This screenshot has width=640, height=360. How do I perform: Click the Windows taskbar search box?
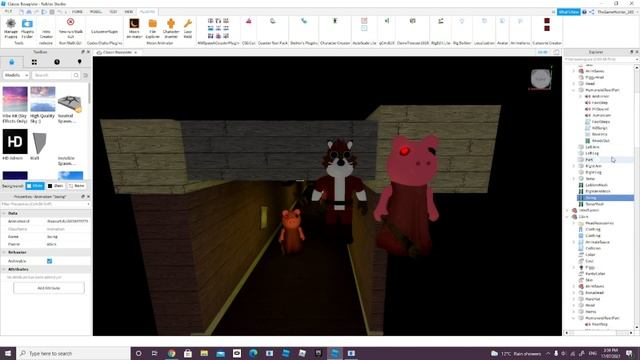[73, 353]
